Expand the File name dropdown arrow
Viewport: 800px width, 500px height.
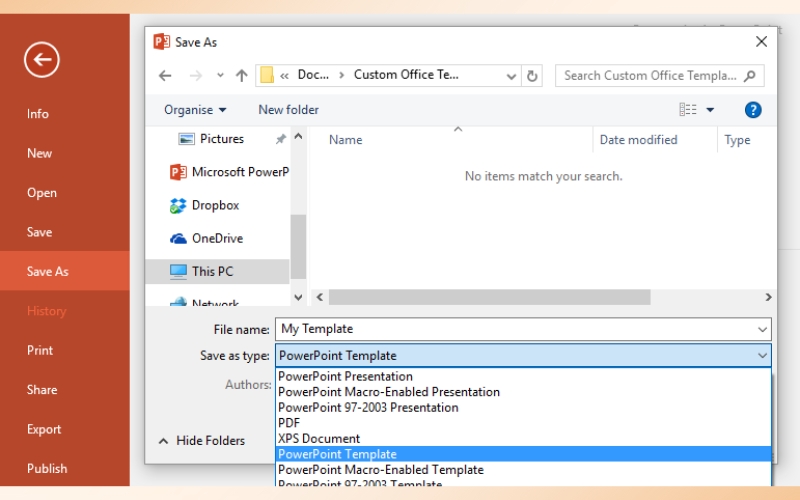762,330
